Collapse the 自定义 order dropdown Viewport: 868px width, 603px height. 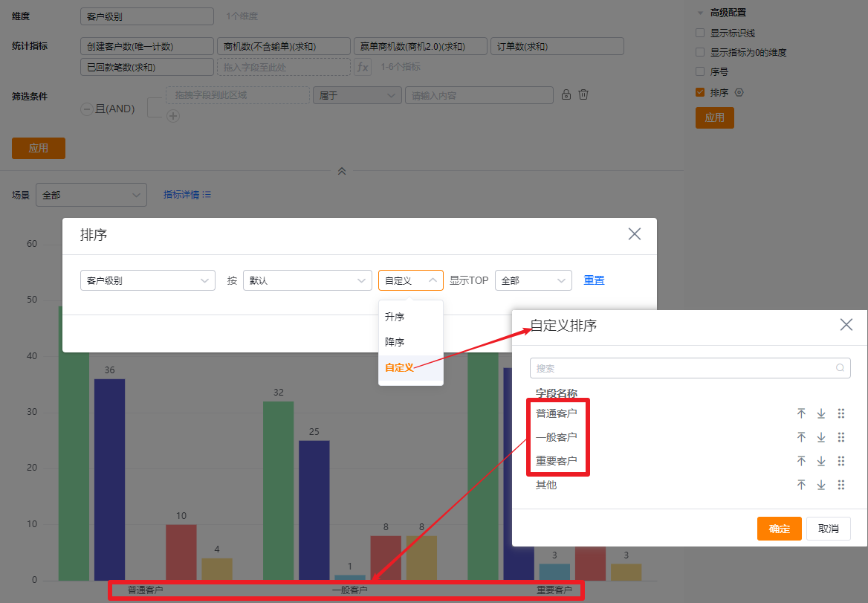(x=411, y=280)
